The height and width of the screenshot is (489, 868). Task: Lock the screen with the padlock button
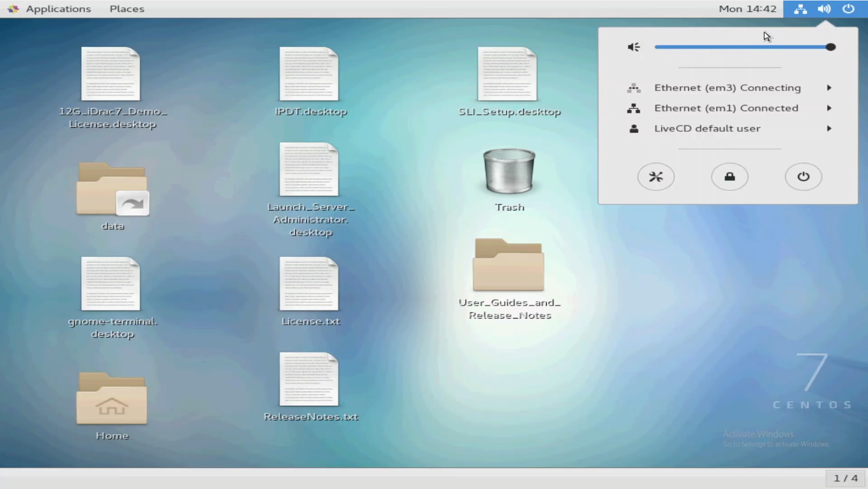click(x=729, y=177)
